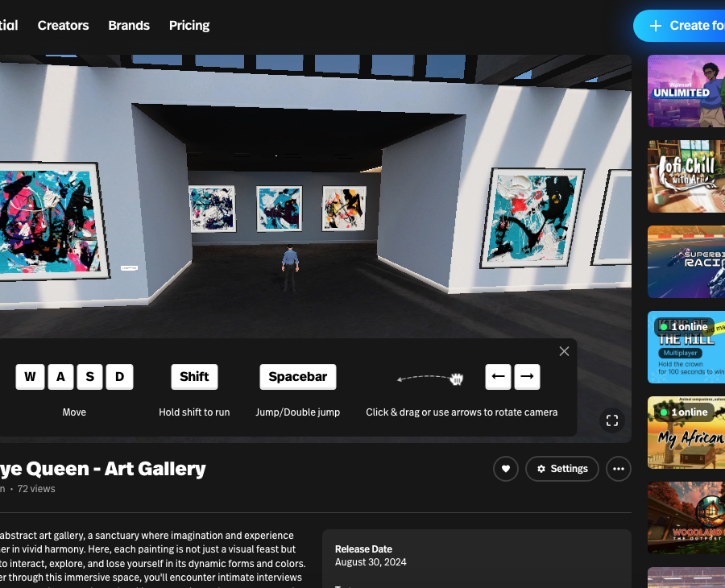Open the Brands menu item
The height and width of the screenshot is (588, 725).
129,26
